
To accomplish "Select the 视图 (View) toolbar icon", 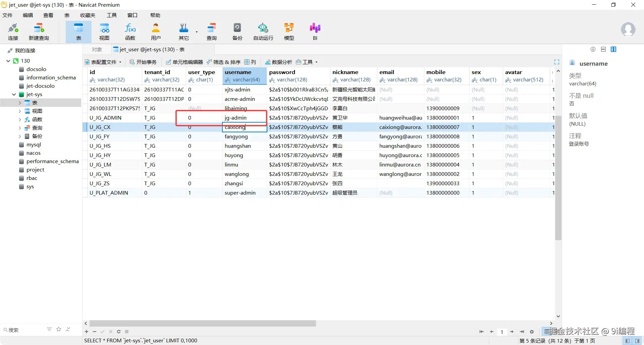I will 104,32.
